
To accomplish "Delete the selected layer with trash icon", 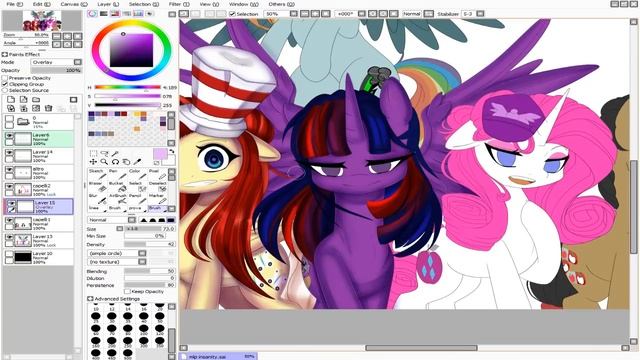I will [x=49, y=108].
